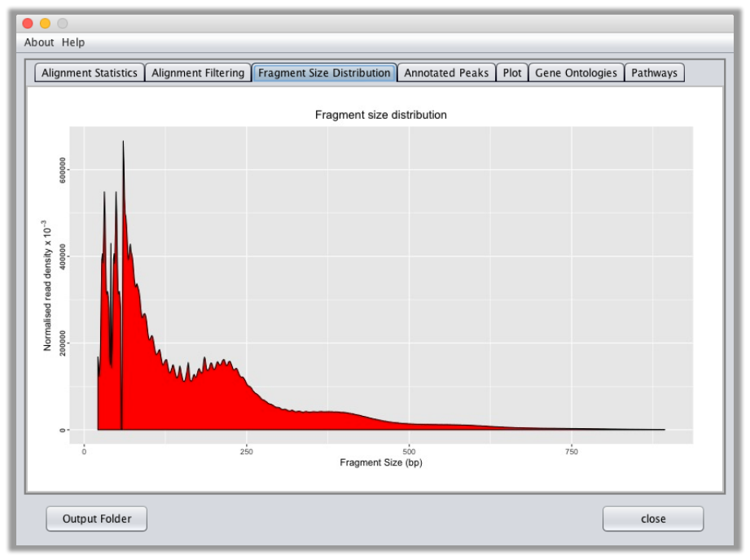
Task: Click the Output Folder button
Action: (97, 518)
